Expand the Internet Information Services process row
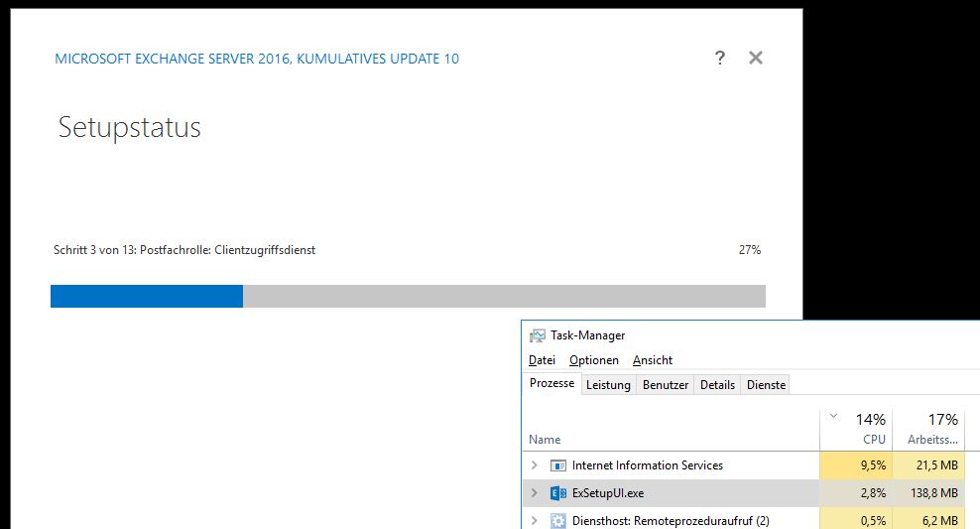 click(x=535, y=465)
